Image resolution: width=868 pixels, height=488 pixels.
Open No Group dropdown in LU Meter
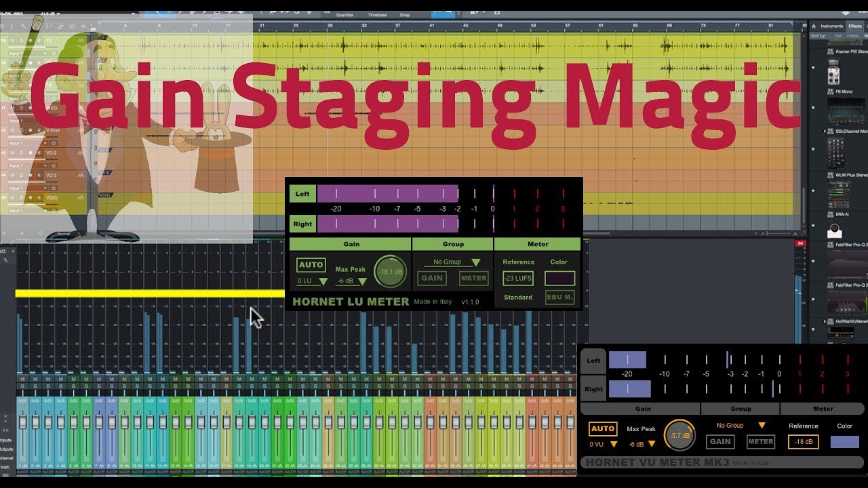tap(453, 262)
